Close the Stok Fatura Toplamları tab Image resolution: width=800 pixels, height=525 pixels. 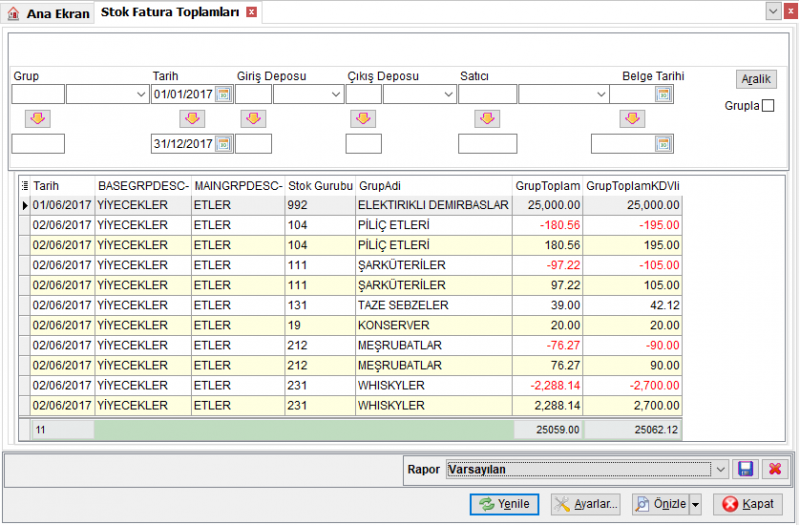pyautogui.click(x=252, y=12)
